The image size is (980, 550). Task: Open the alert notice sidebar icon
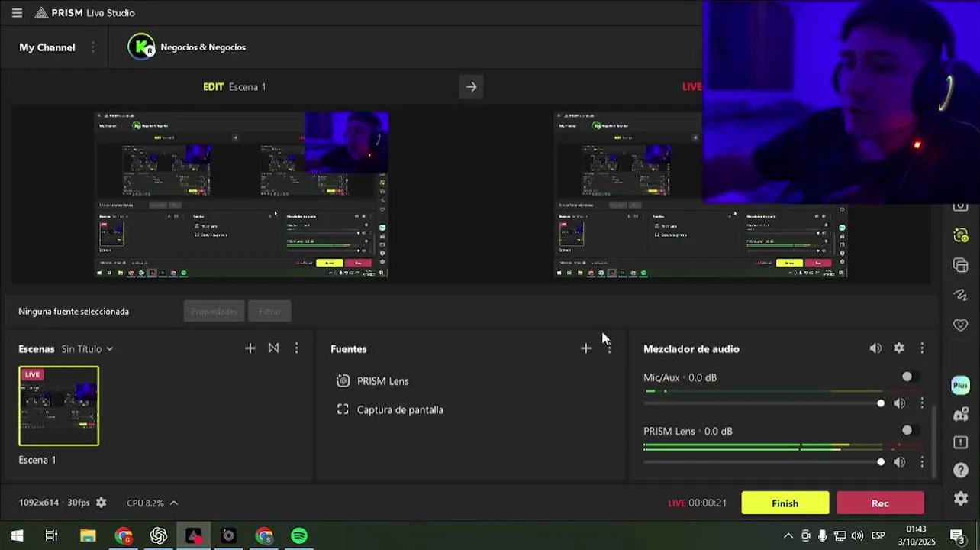961,442
